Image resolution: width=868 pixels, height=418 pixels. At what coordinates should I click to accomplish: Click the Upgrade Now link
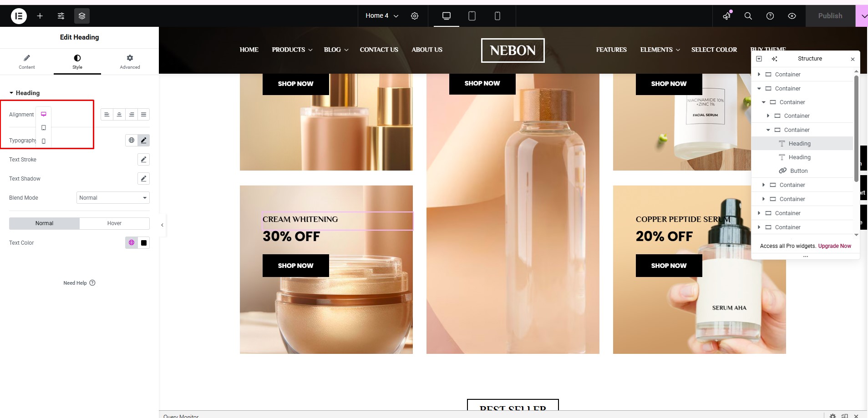point(834,246)
